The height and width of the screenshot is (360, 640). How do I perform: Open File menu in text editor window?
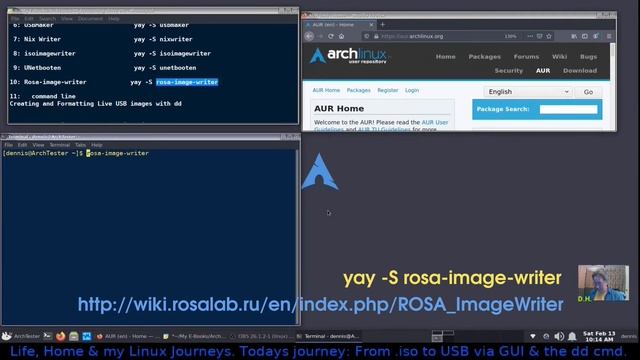coord(15,18)
